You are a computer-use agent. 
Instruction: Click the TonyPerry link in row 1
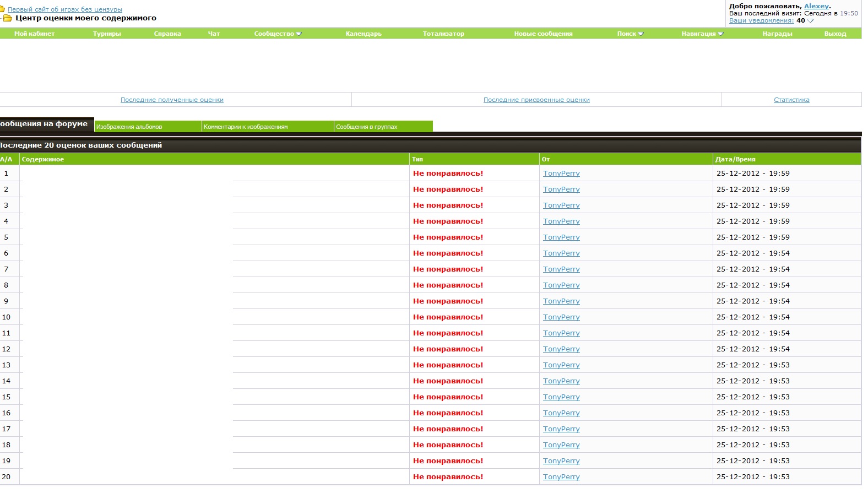[561, 174]
